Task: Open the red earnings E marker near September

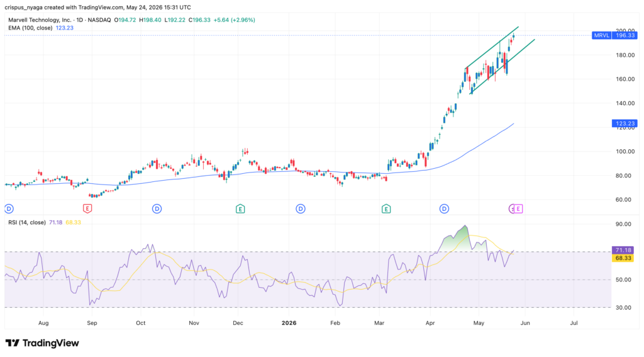Action: point(87,209)
